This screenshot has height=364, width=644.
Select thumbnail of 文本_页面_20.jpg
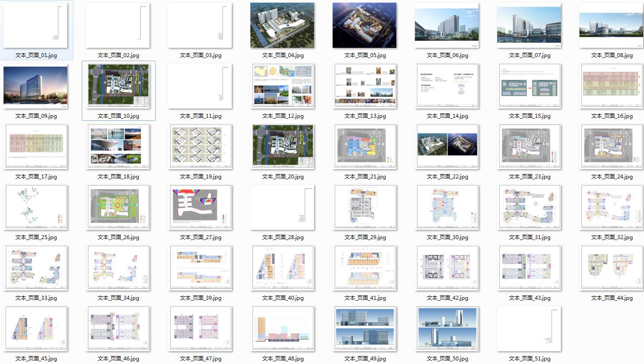click(x=282, y=147)
